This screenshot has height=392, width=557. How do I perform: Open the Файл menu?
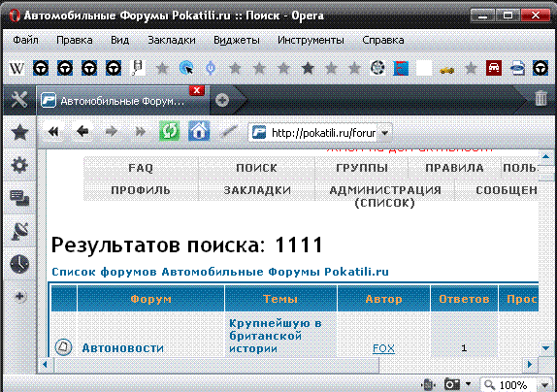[25, 40]
